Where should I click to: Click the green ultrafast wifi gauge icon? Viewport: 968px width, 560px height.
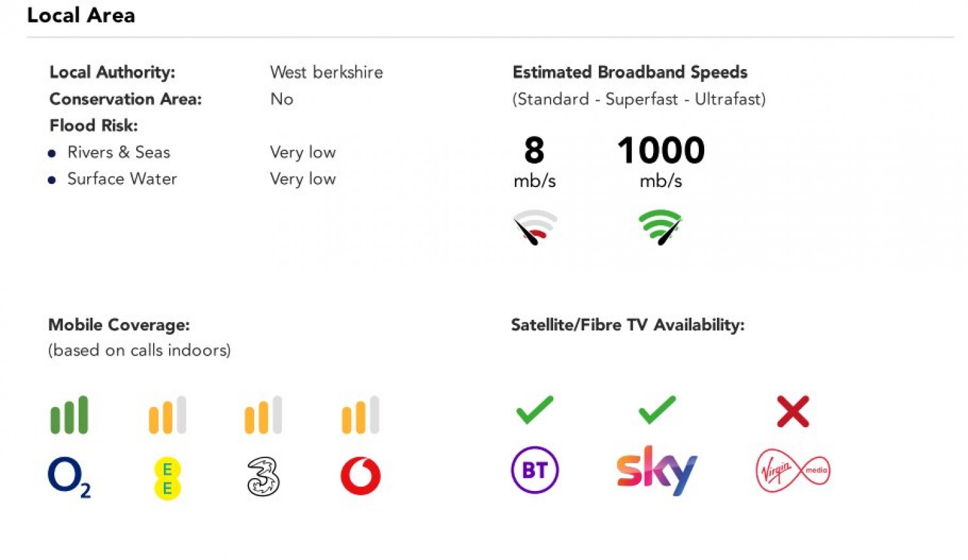point(660,227)
